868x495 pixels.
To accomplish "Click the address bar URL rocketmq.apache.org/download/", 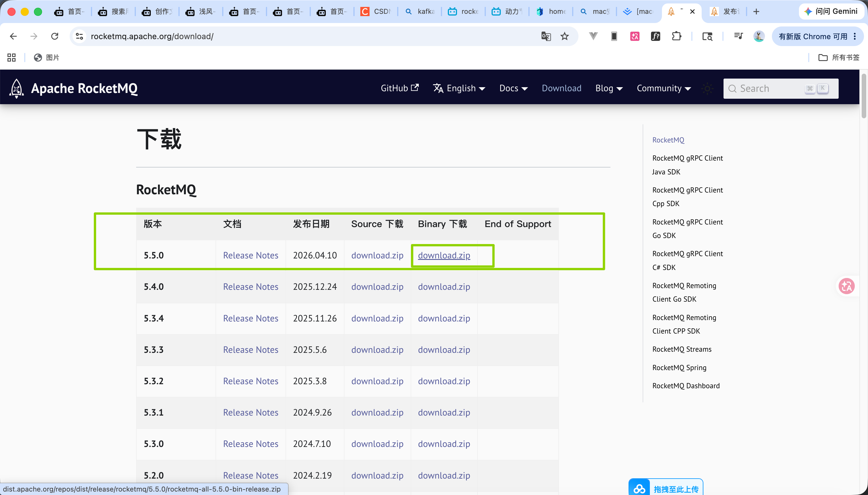I will (x=152, y=36).
